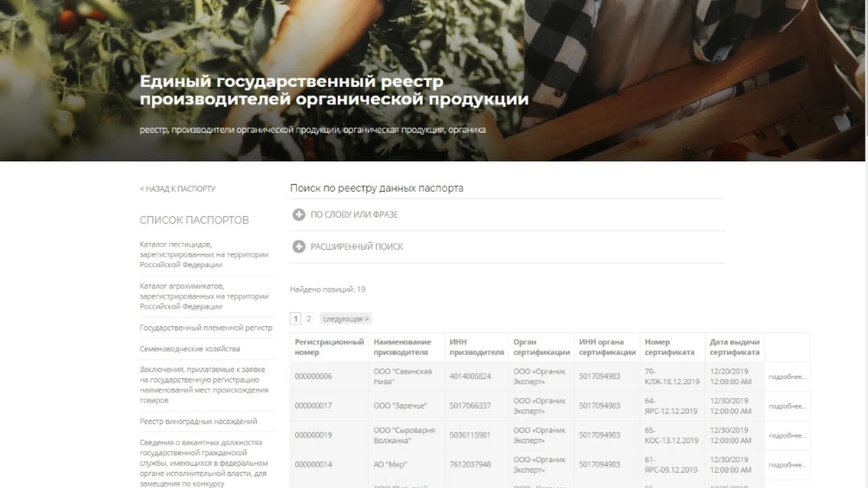Click 'Орган сертификации' column header
Screen dimensions: 868x488
point(541,347)
